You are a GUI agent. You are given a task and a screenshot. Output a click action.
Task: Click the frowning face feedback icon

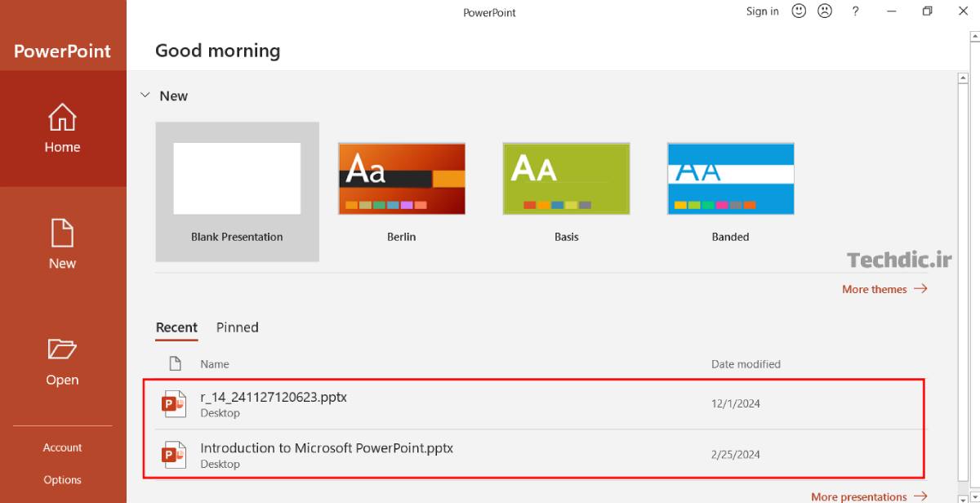click(825, 11)
